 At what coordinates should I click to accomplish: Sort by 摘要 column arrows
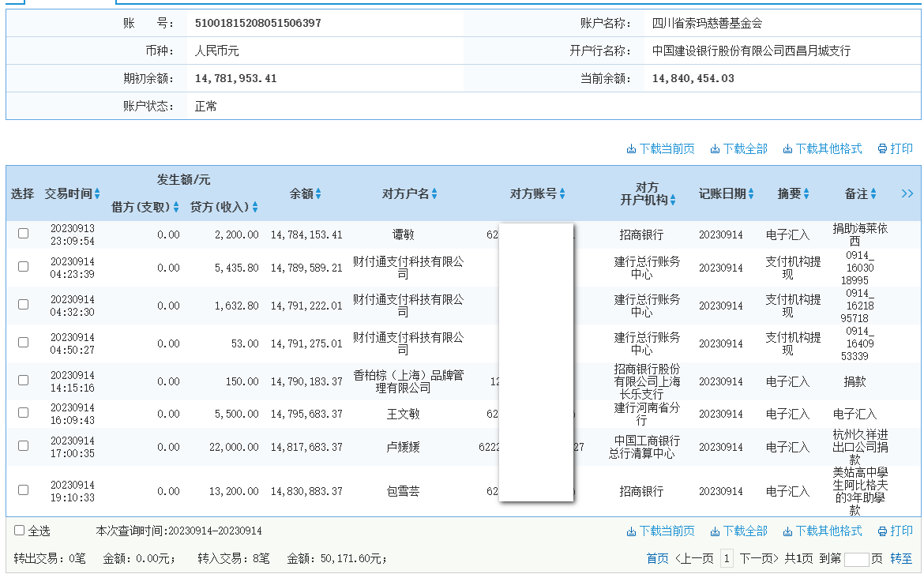(806, 194)
